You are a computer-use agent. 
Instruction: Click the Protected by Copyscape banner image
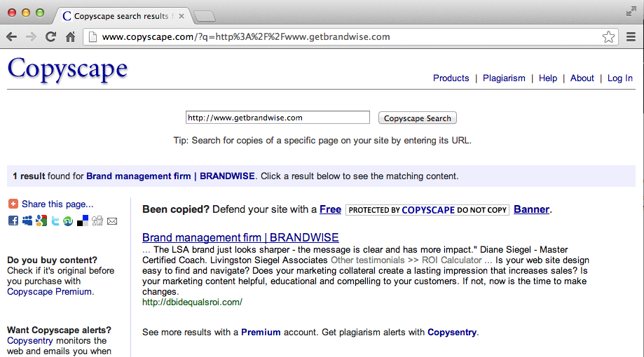[x=427, y=210]
